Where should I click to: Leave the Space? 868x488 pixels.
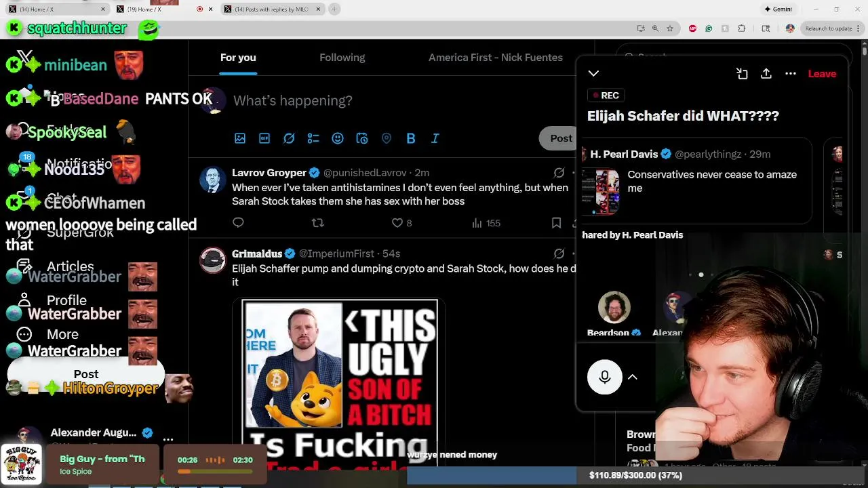822,73
